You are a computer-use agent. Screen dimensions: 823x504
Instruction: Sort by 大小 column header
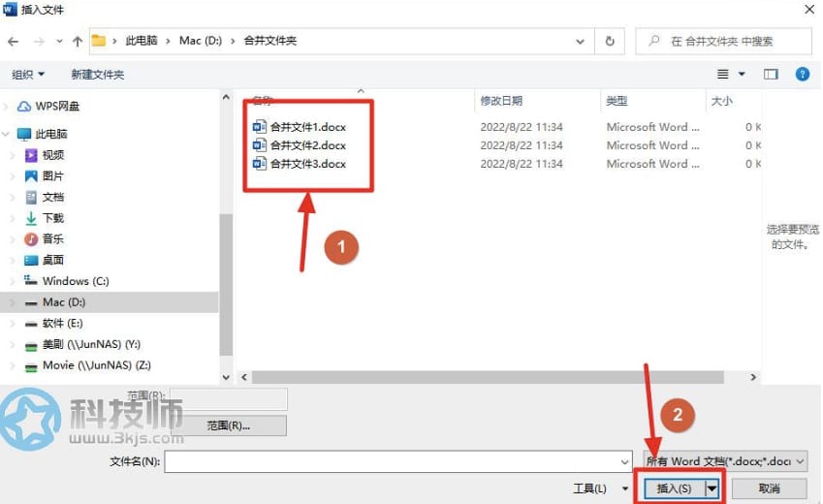(721, 101)
